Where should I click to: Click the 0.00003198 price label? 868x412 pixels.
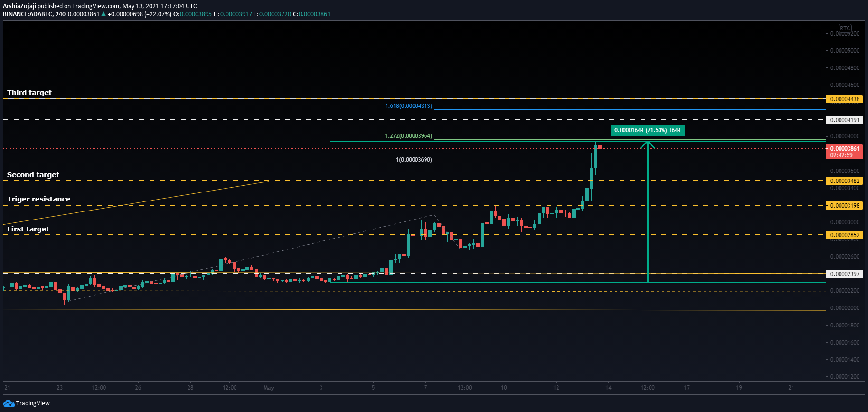pos(844,206)
